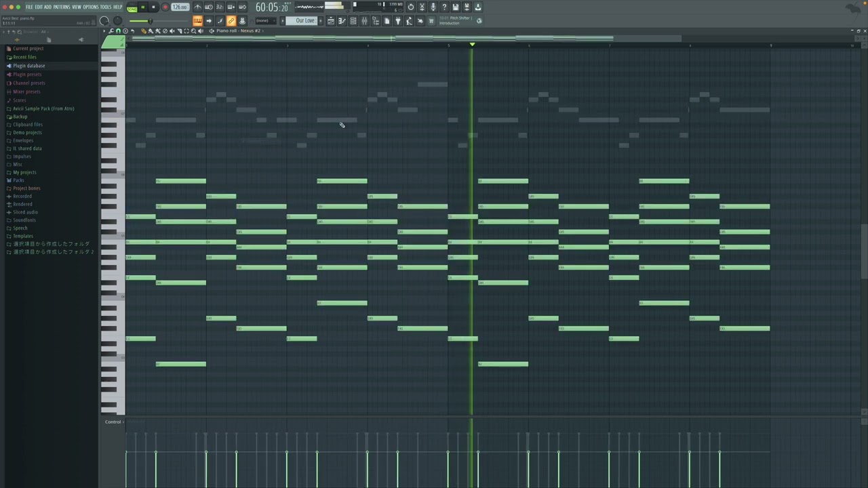Toggle the multilink to controllers icon
The image size is (868, 488).
[231, 21]
